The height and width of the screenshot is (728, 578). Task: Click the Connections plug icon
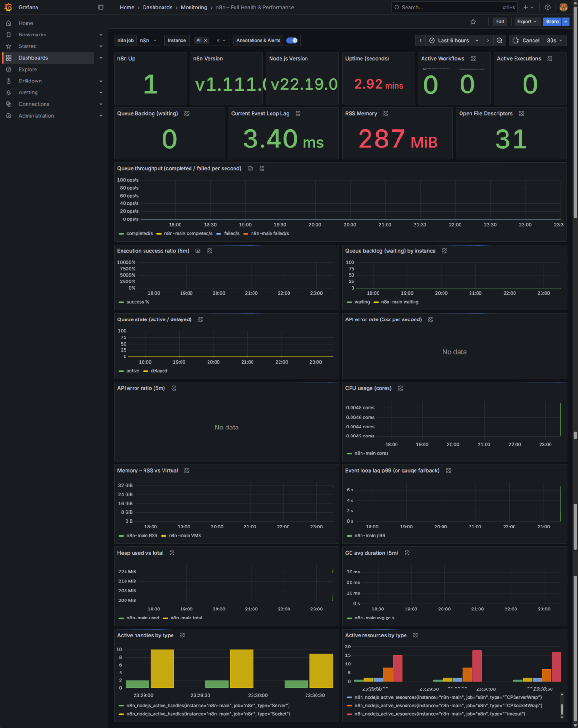point(9,104)
